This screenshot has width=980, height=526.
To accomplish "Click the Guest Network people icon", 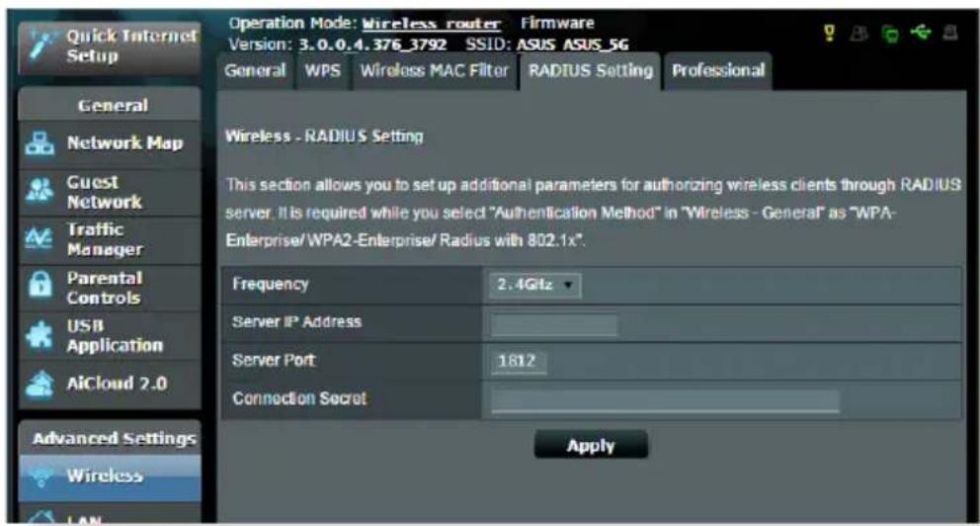I will tap(40, 192).
